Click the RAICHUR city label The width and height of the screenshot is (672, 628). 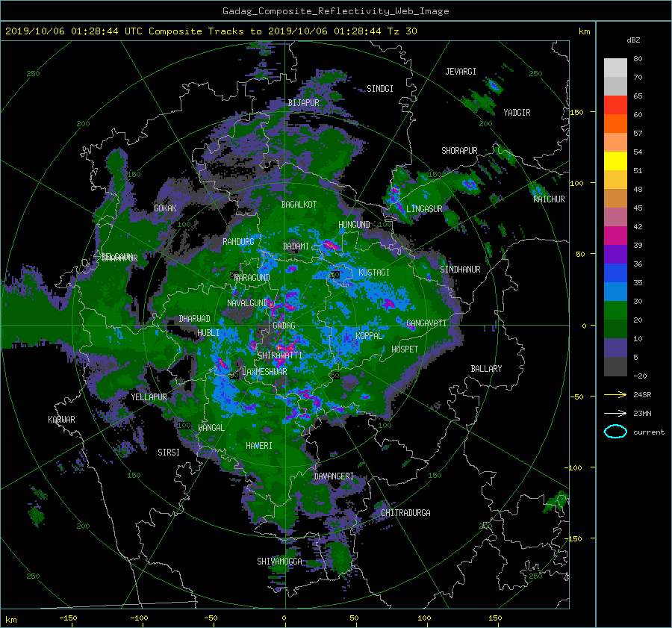point(549,199)
